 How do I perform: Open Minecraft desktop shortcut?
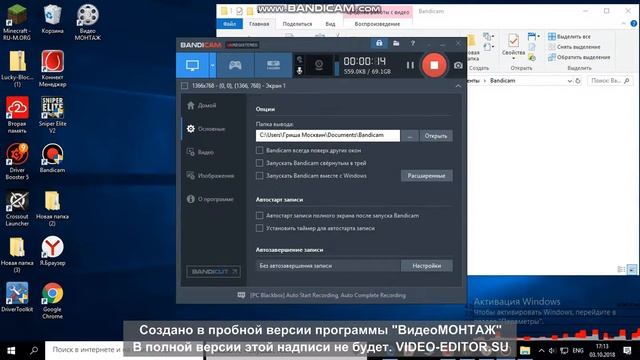(17, 22)
